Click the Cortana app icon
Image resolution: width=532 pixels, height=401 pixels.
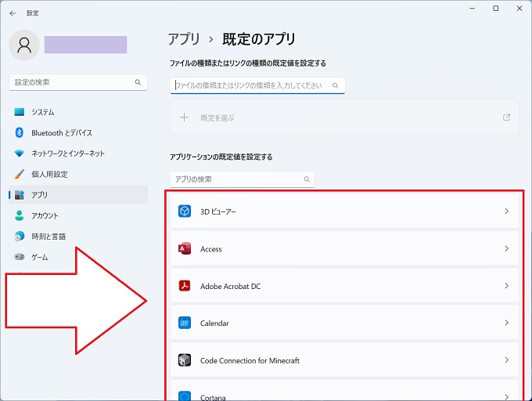(185, 396)
